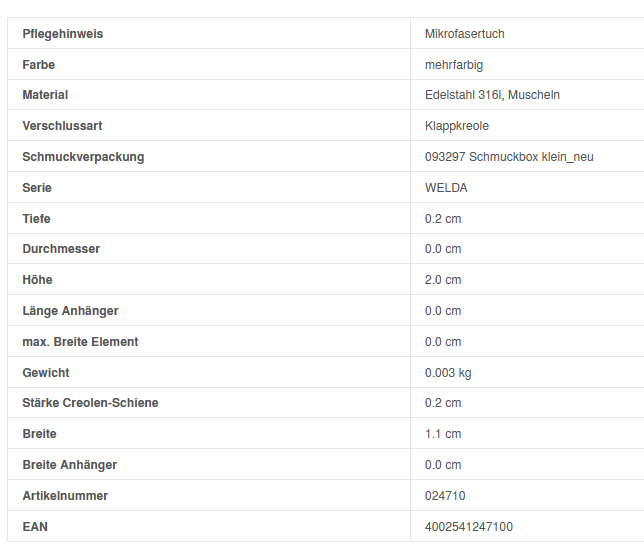Viewport: 644px width, 548px height.
Task: Click the Breite value 1.1 cm
Action: click(x=443, y=434)
